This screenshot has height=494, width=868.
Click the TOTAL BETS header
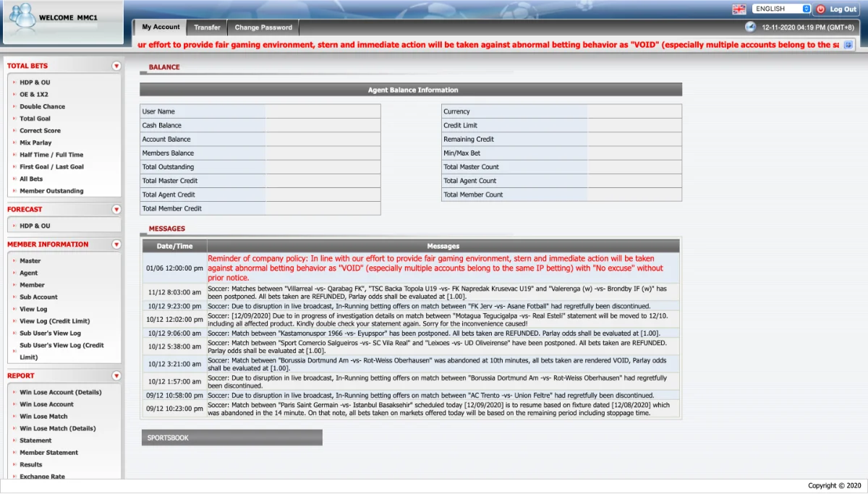(x=27, y=66)
